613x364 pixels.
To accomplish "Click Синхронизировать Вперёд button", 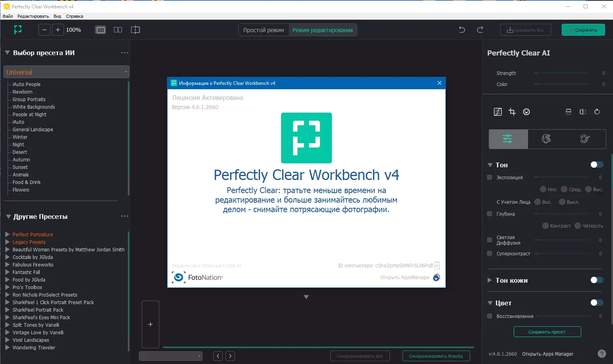I will (x=436, y=356).
